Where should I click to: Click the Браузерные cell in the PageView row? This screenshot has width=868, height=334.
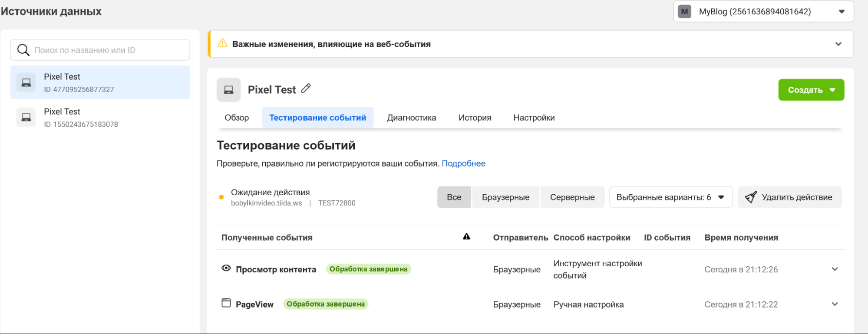click(x=517, y=305)
